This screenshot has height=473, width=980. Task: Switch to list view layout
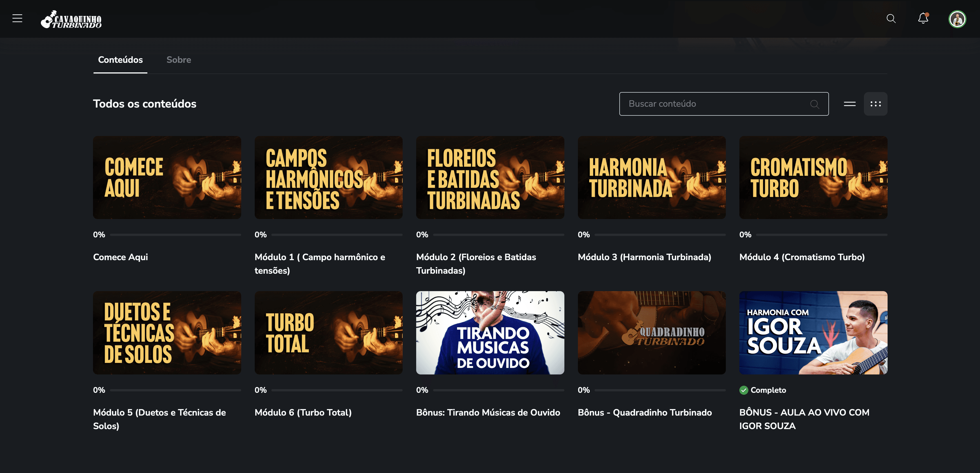point(849,104)
